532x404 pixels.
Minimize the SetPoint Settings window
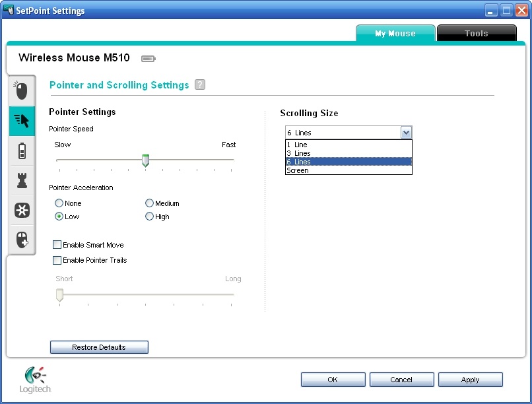pos(490,10)
